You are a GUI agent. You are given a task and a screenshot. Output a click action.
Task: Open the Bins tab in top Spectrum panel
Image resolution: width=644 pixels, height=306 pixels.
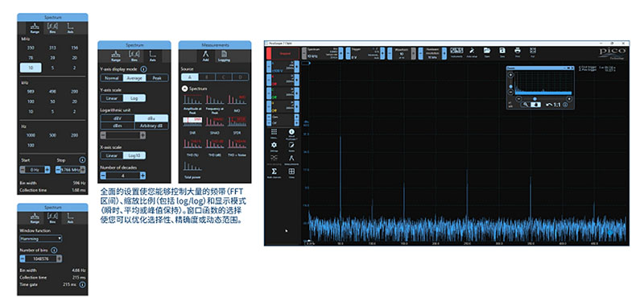[53, 27]
